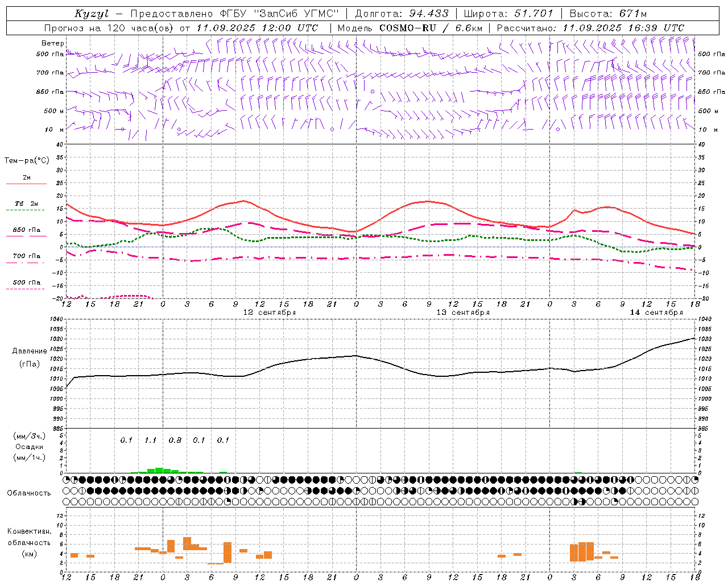Select '850 гПа' legend entry in temperature panel
Screen dimensions: 728x582
tap(26, 230)
